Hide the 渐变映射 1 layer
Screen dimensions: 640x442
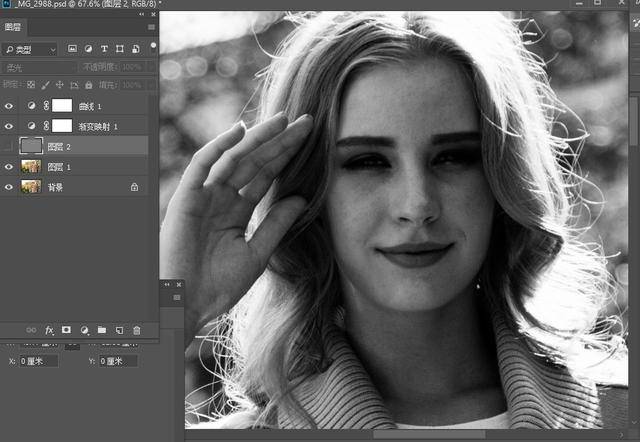click(x=9, y=126)
